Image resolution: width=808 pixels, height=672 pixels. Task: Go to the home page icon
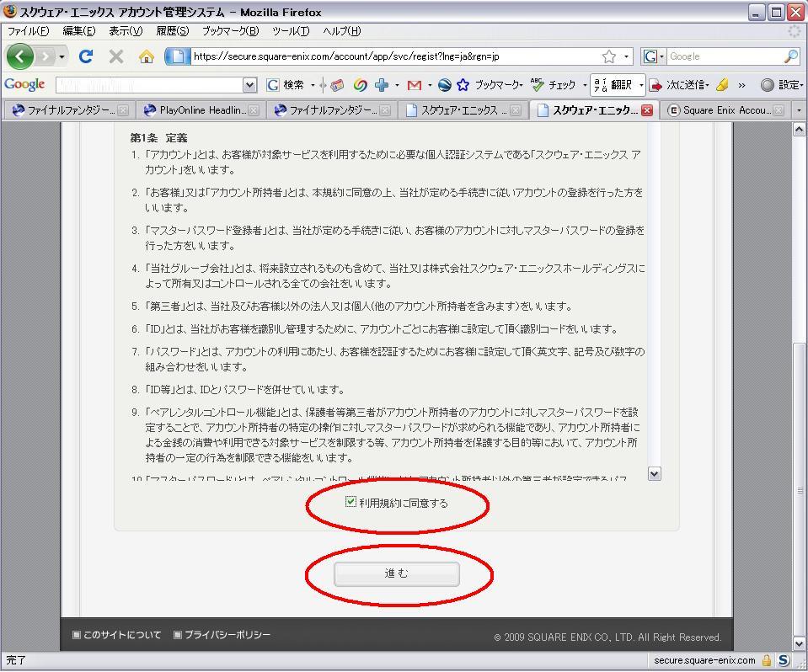tap(147, 56)
